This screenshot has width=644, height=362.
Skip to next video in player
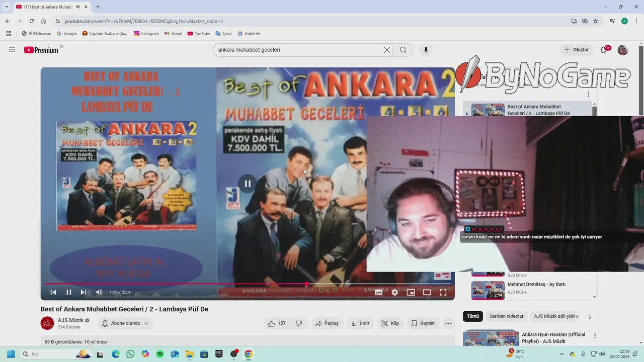tap(84, 292)
